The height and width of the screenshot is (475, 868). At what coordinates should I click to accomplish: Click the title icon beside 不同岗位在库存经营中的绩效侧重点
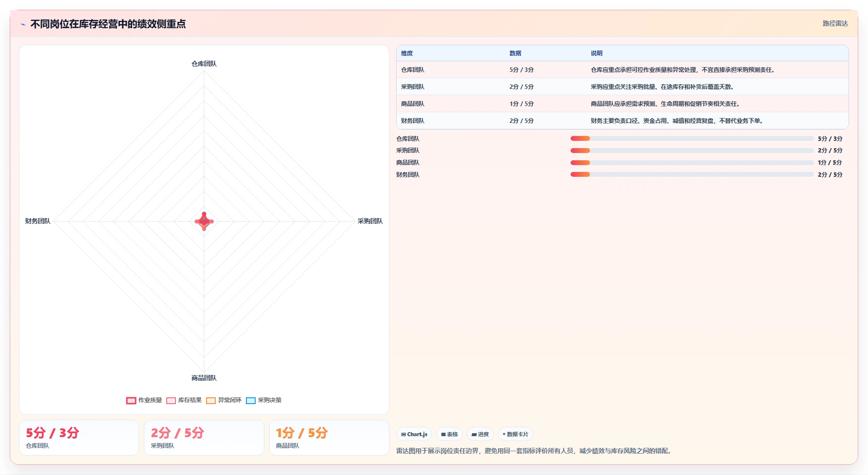pos(23,24)
